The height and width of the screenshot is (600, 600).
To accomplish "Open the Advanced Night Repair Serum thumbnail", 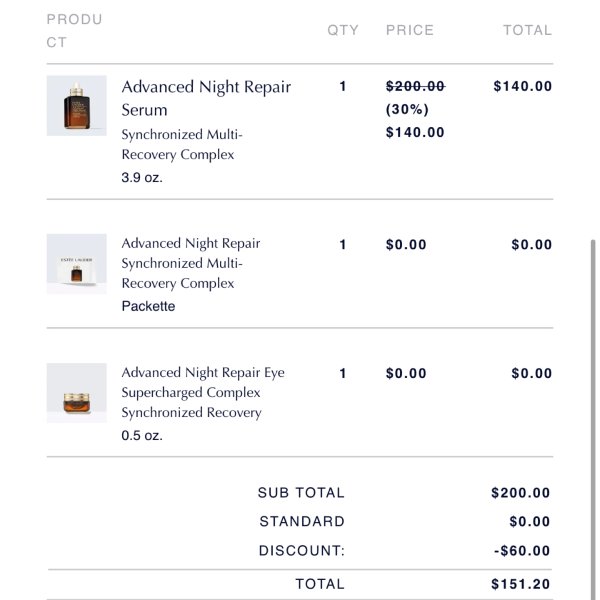I will click(77, 106).
